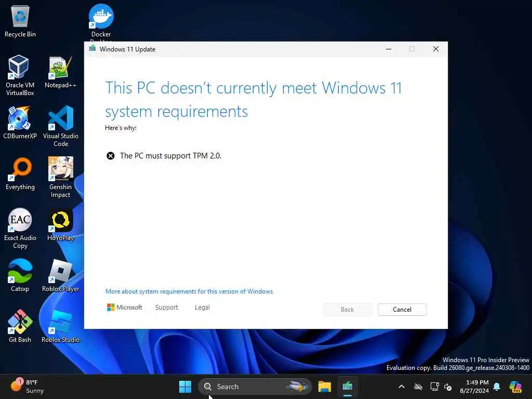Click the Roblox Player icon

click(60, 275)
